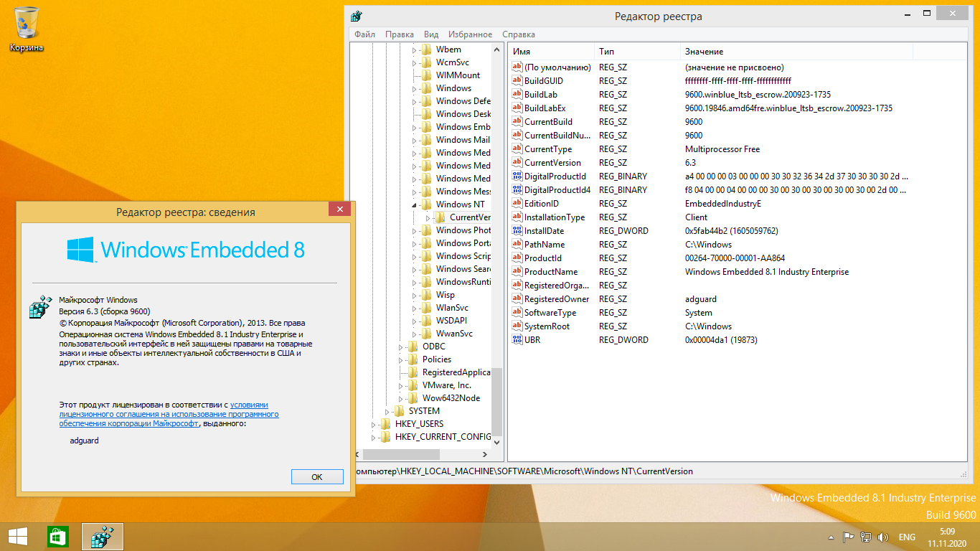
Task: Click the Wisp folder icon
Action: click(426, 295)
